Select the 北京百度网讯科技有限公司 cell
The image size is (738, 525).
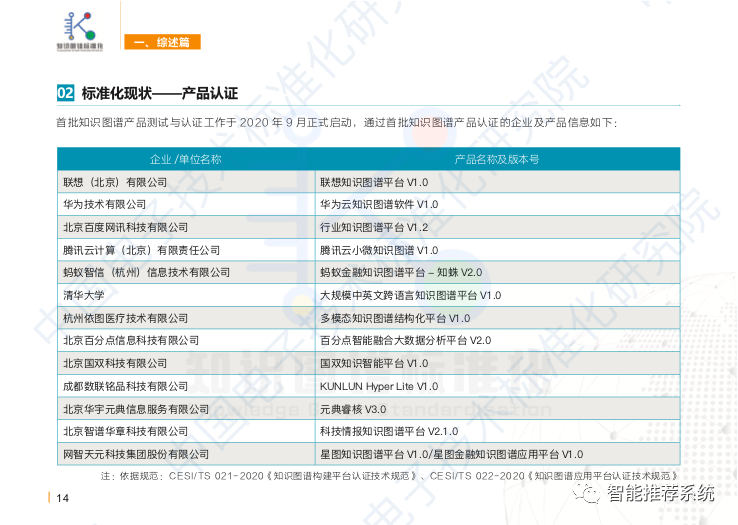click(x=186, y=227)
